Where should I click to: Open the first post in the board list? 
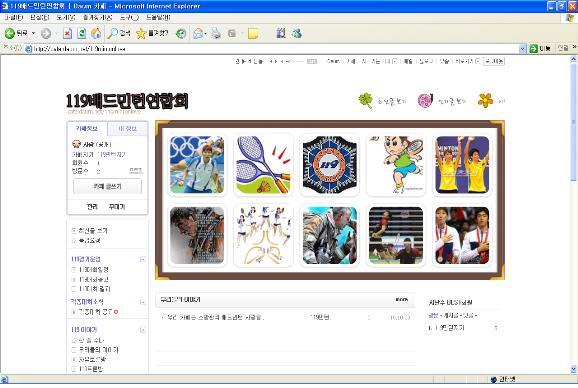pyautogui.click(x=215, y=317)
